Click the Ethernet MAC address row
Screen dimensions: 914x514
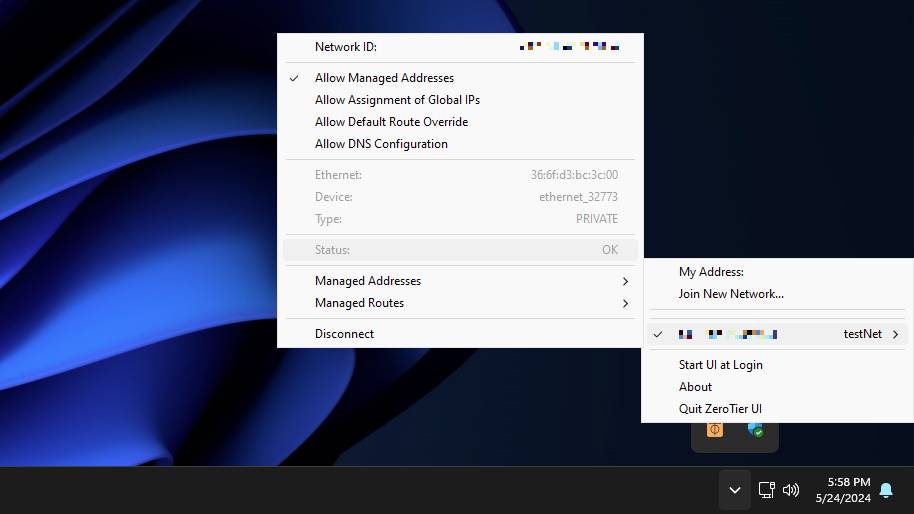[460, 175]
